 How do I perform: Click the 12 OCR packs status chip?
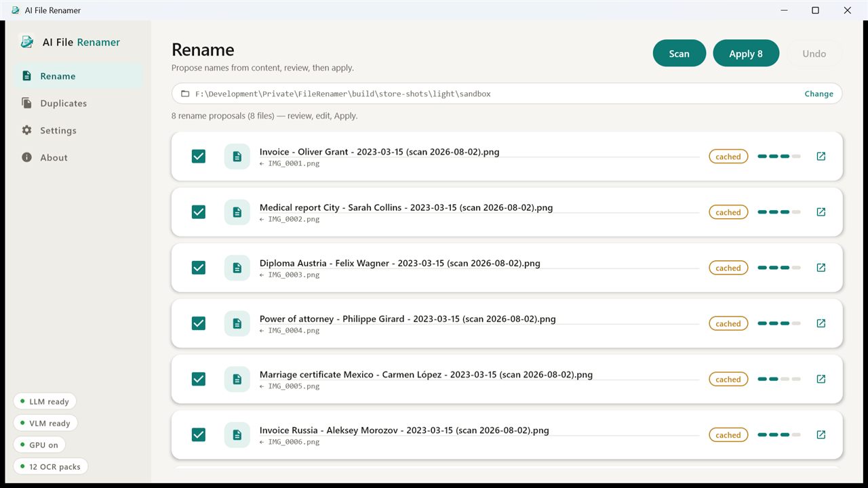pos(50,466)
